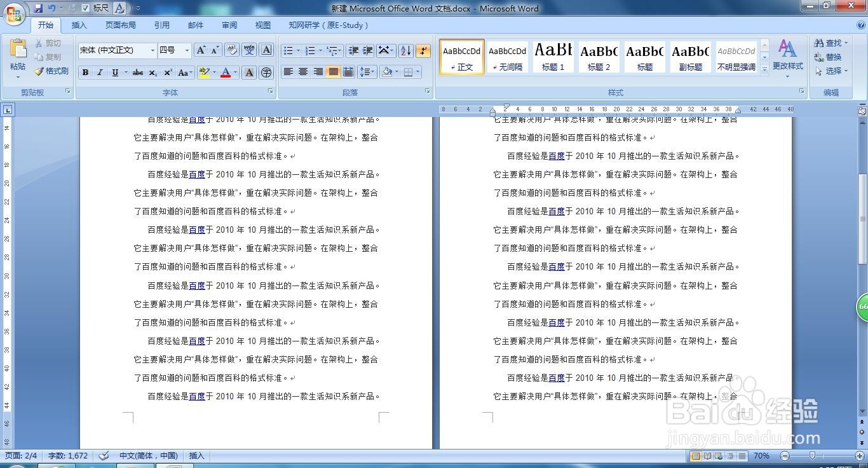The height and width of the screenshot is (468, 868).
Task: Apply subscript formatting
Action: click(153, 72)
